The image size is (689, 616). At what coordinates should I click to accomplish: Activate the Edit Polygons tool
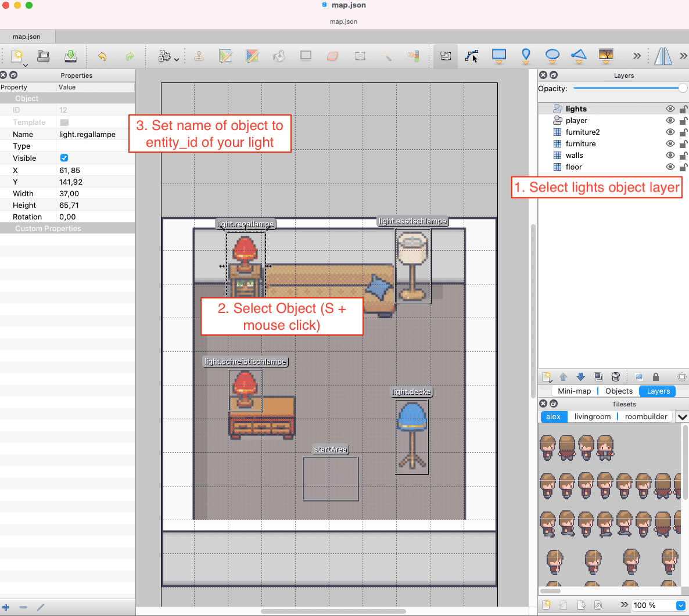click(x=472, y=56)
